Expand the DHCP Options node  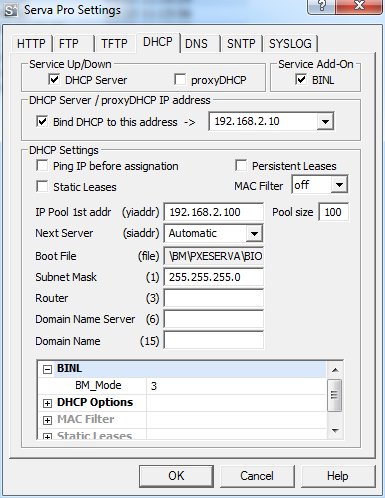47,403
